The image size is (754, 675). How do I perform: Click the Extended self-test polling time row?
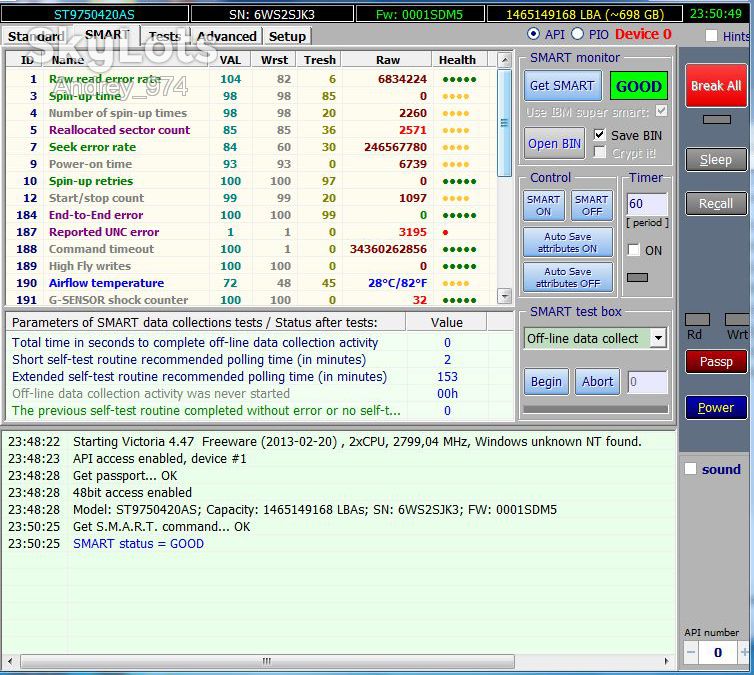pyautogui.click(x=260, y=376)
